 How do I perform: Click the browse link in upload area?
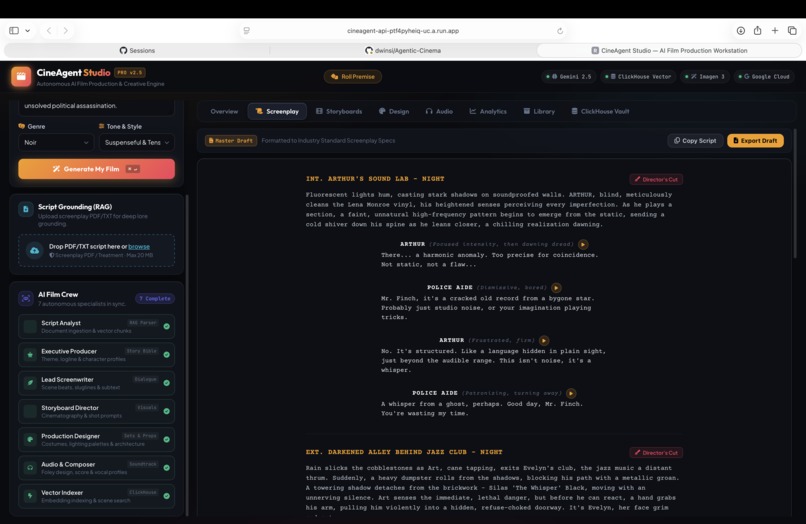point(139,247)
